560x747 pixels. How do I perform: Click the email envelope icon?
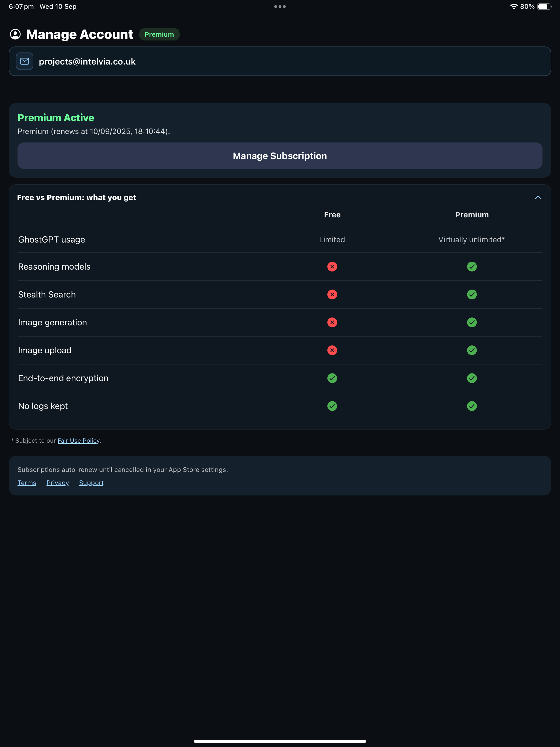click(x=25, y=61)
